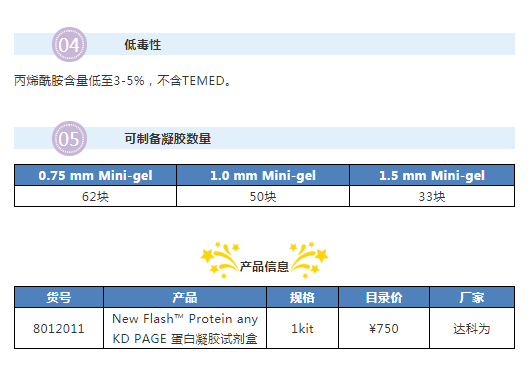Click the right yellow star firework decoration

tap(309, 260)
